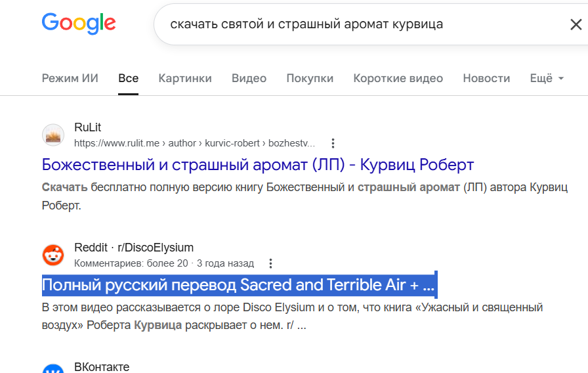Open Полный русский перевод Sacred and Terrible Air
The width and height of the screenshot is (588, 373).
pyautogui.click(x=238, y=285)
